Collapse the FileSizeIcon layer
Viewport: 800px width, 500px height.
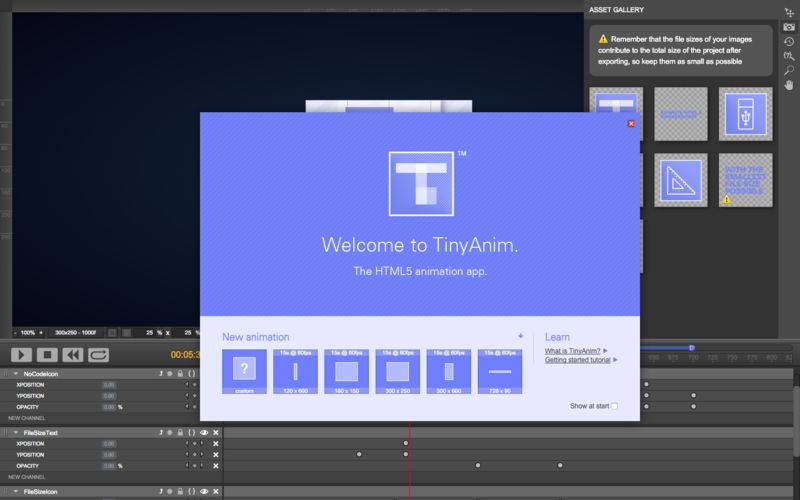[16, 492]
